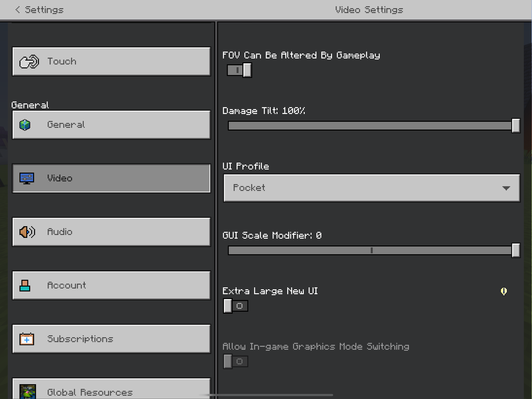Viewport: 532px width, 399px height.
Task: Open the UI Profile dropdown
Action: point(372,188)
